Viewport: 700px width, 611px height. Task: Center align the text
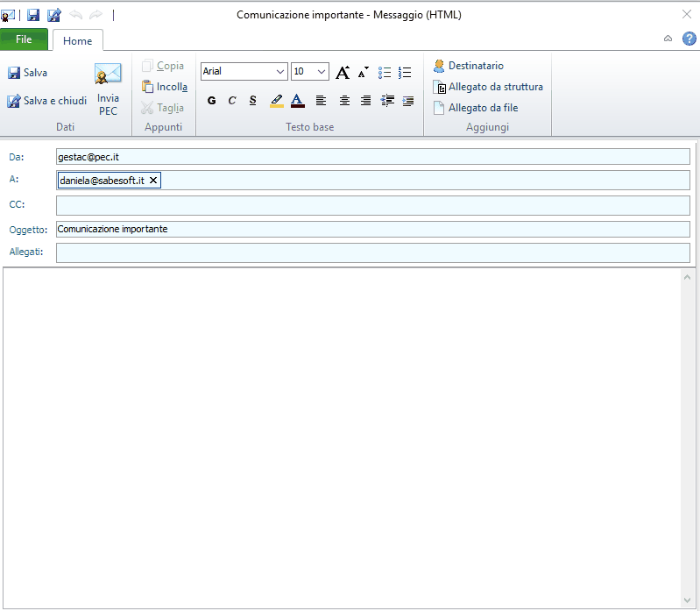click(x=344, y=101)
